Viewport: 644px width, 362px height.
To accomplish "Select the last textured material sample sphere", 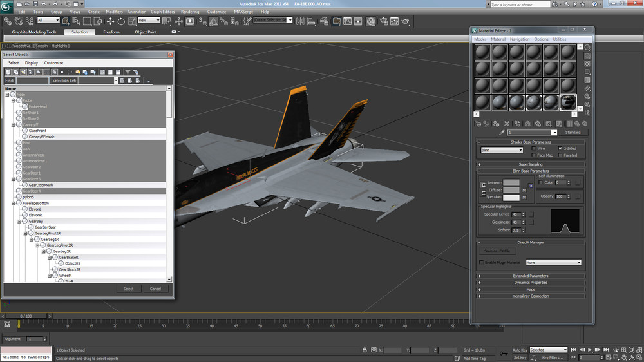I will click(567, 102).
